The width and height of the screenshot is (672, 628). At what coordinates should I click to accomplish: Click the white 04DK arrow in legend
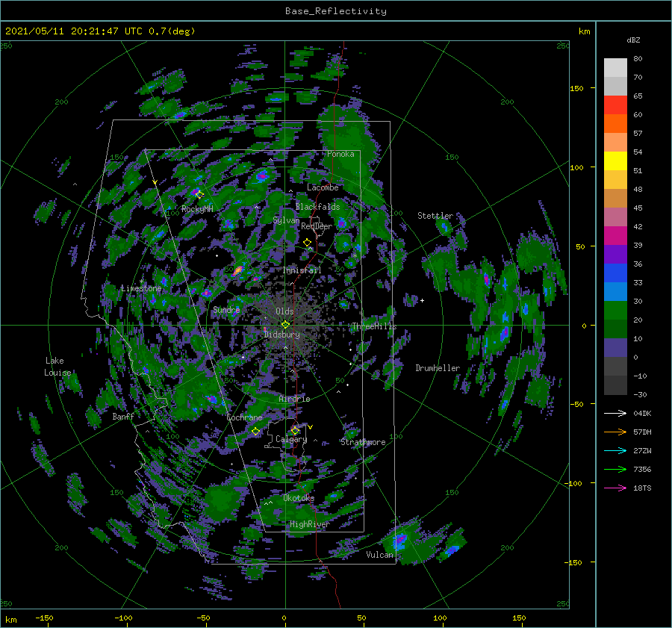pos(615,413)
